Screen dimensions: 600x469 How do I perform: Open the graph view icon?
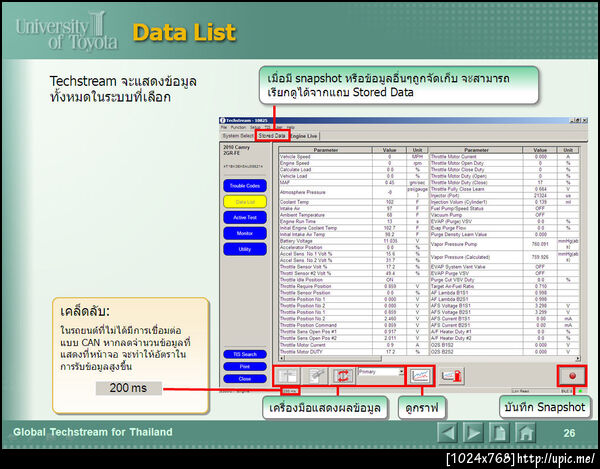[420, 376]
